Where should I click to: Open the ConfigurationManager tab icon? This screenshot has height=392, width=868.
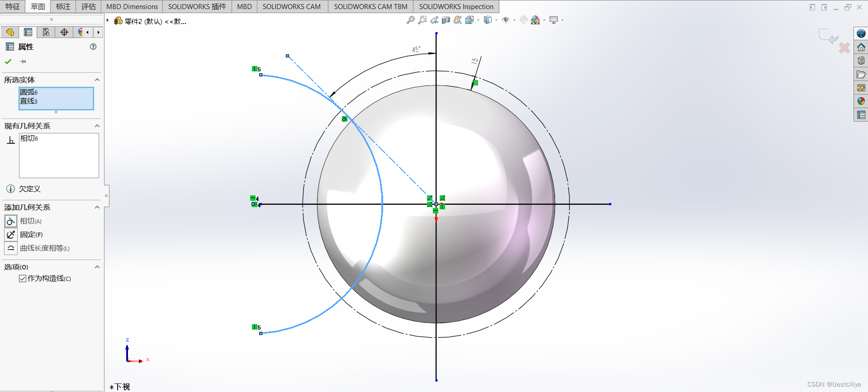coord(46,32)
